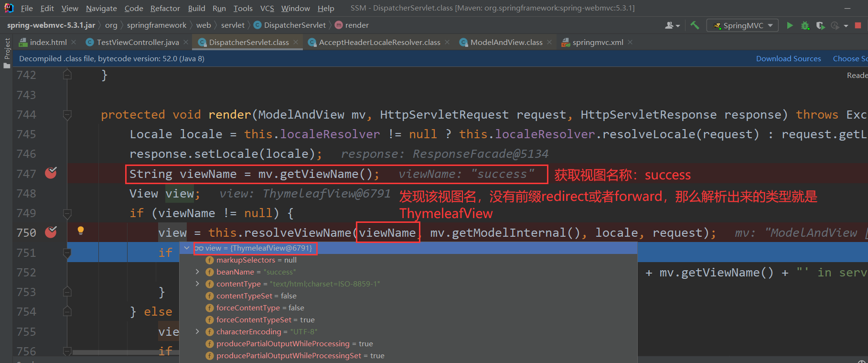The image size is (868, 363).
Task: Open the Build menu
Action: (x=196, y=8)
